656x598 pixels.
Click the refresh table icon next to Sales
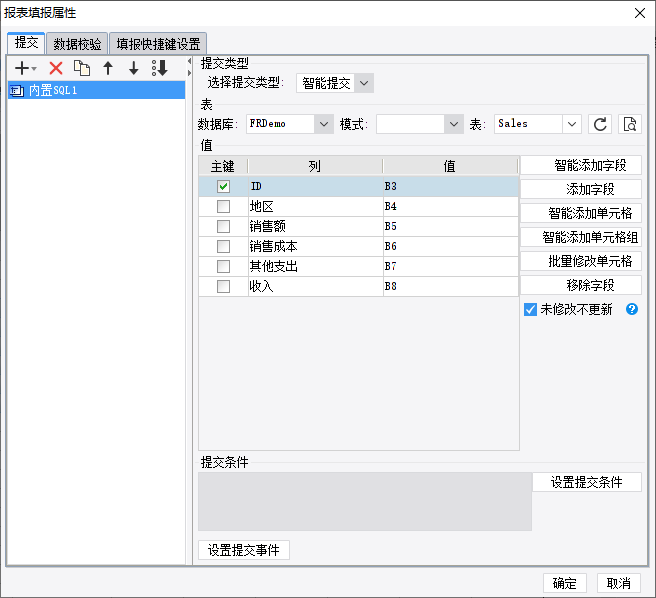click(600, 124)
